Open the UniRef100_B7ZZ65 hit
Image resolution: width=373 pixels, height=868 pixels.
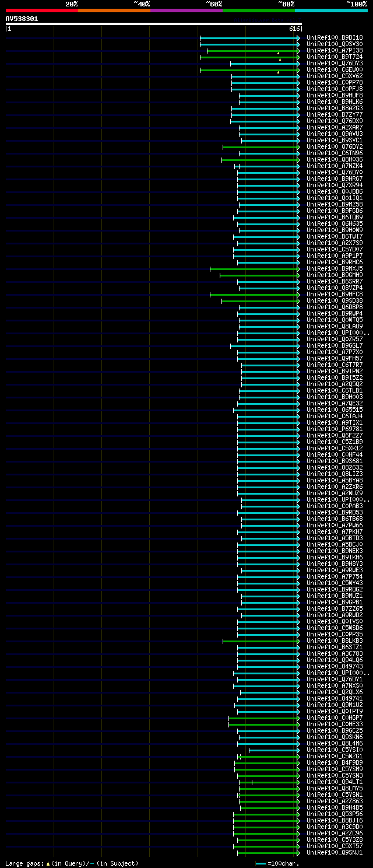(x=335, y=608)
